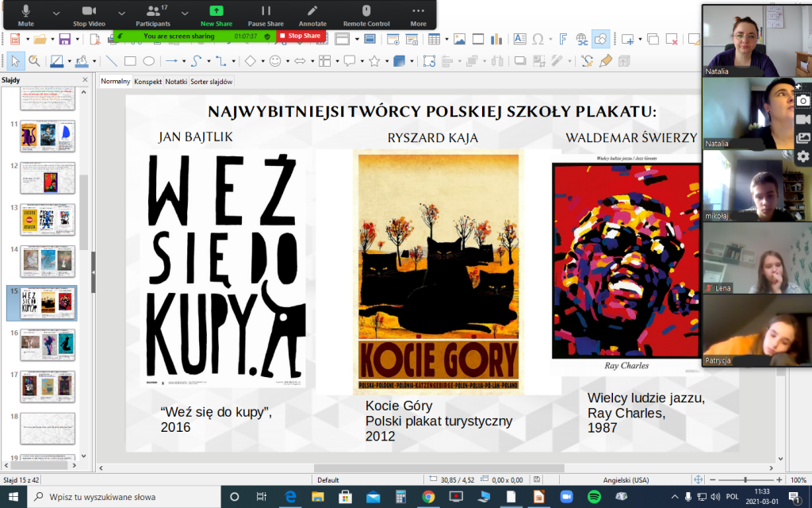812x508 pixels.
Task: Open the Insert Special Character omega icon
Action: coord(538,39)
